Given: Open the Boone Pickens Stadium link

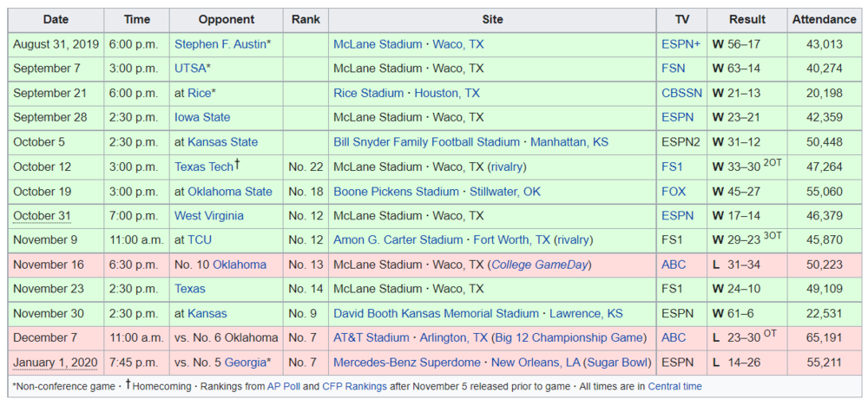Looking at the screenshot, I should (396, 191).
